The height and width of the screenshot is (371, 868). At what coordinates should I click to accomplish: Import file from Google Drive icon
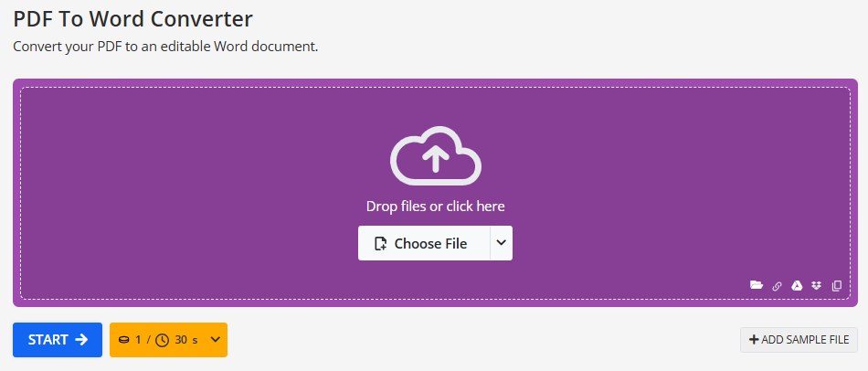pos(797,285)
